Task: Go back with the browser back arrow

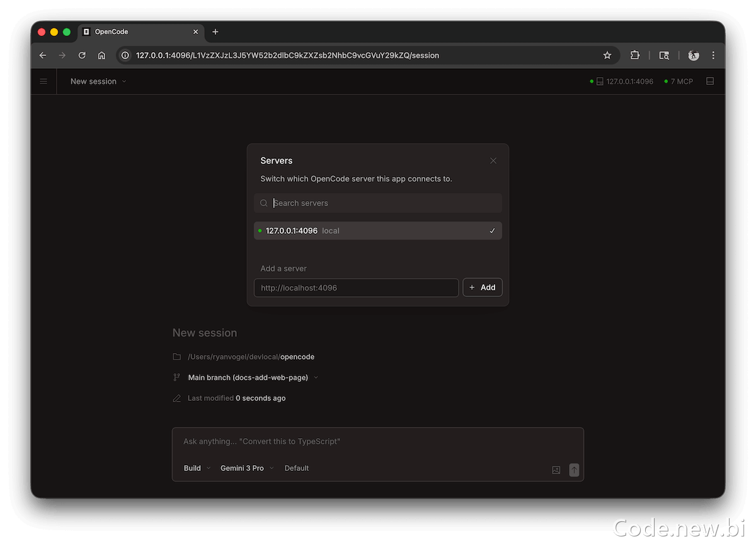Action: point(43,55)
